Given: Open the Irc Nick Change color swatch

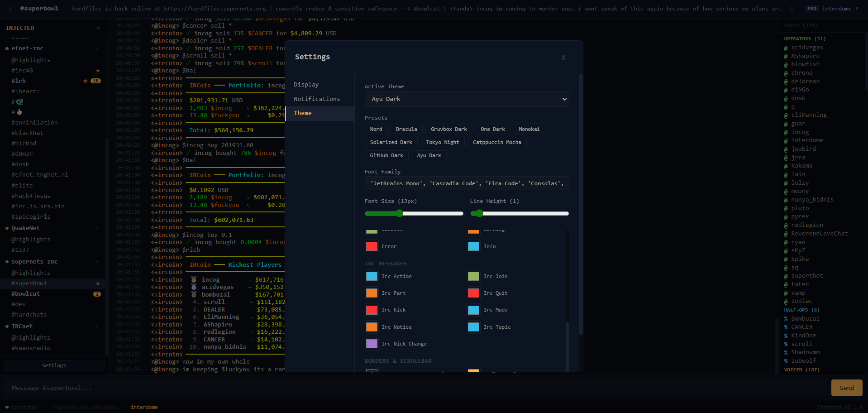Looking at the screenshot, I should (x=372, y=344).
